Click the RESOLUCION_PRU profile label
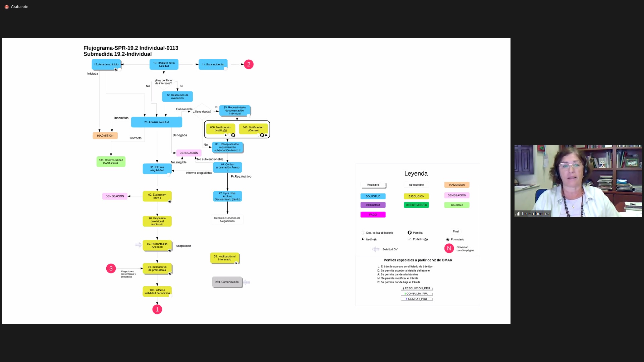Image resolution: width=644 pixels, height=362 pixels. 417,288
